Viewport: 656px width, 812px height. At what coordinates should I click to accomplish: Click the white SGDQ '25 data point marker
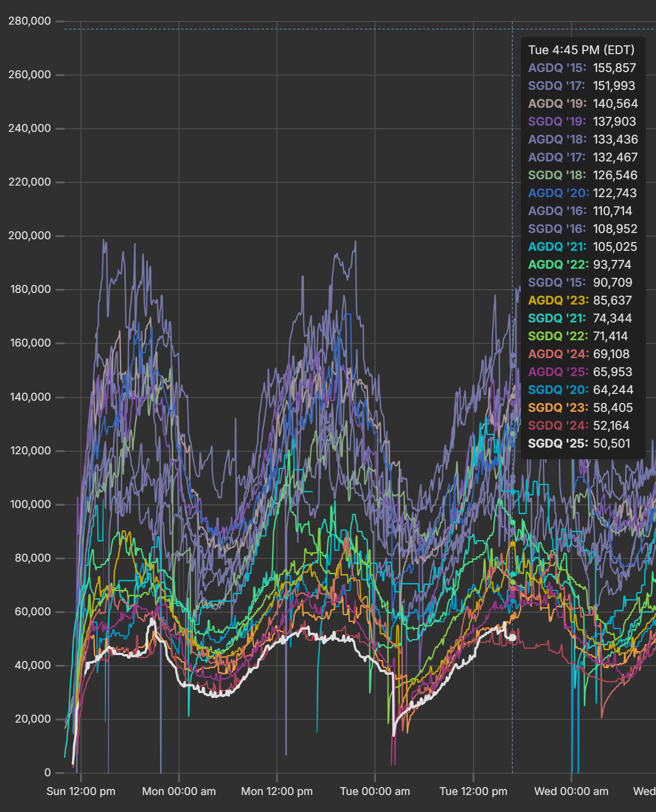(x=513, y=638)
